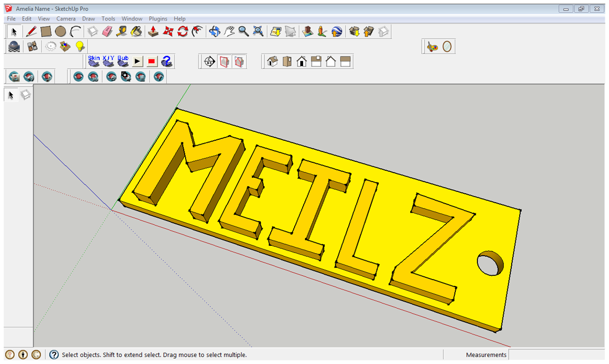This screenshot has height=364, width=609.
Task: Click the paint palette icon at right
Action: pos(432,47)
